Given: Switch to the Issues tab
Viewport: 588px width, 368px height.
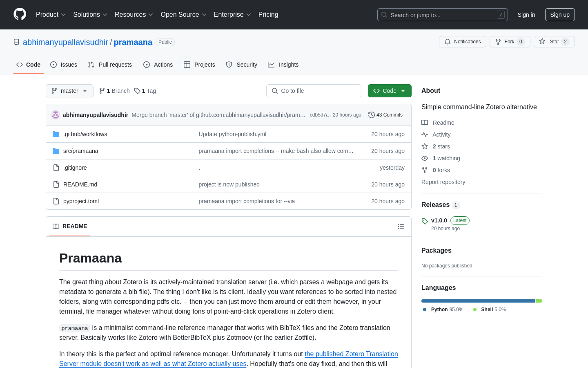Looking at the screenshot, I should 64,65.
